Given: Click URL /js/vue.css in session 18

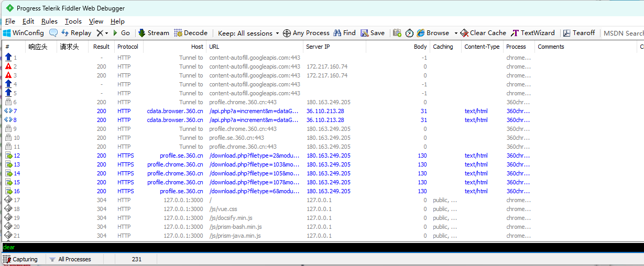Looking at the screenshot, I should (x=223, y=209).
